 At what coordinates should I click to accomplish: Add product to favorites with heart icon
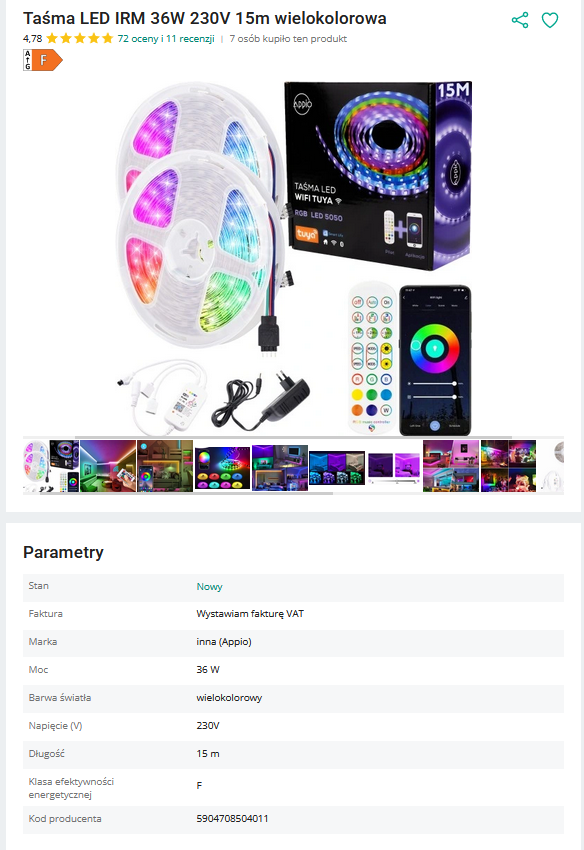click(x=550, y=20)
